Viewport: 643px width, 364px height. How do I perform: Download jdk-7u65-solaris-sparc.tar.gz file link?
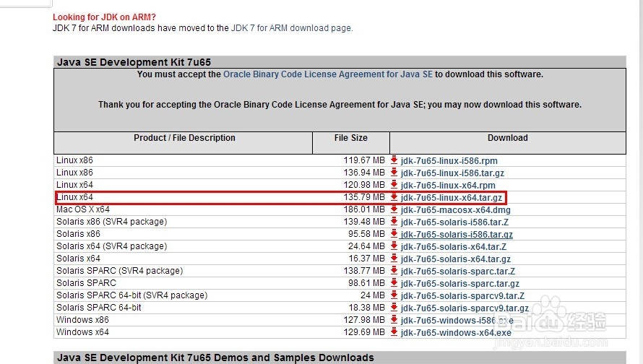(460, 284)
